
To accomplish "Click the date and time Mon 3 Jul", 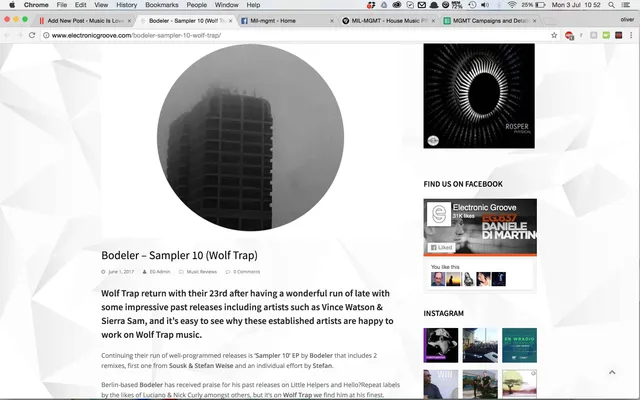I will [x=576, y=5].
